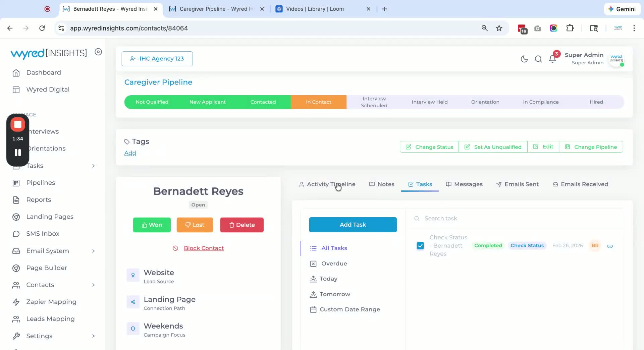Switch to the Notes tab

[x=382, y=184]
